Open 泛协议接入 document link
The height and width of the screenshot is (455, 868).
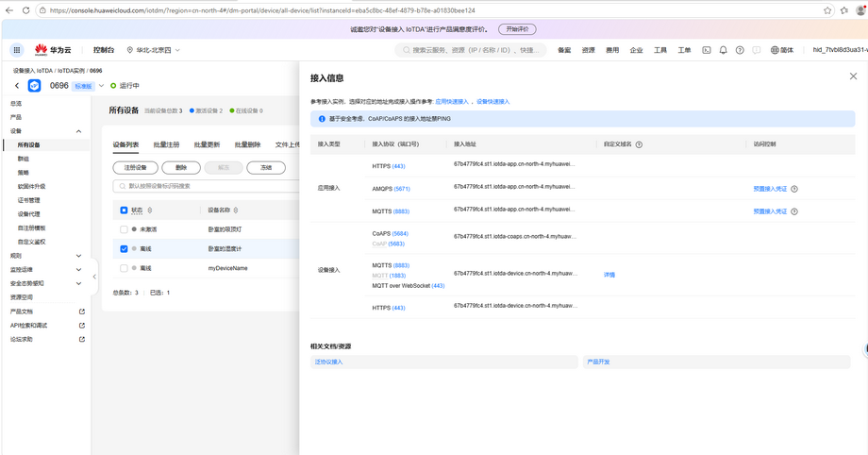click(x=329, y=362)
